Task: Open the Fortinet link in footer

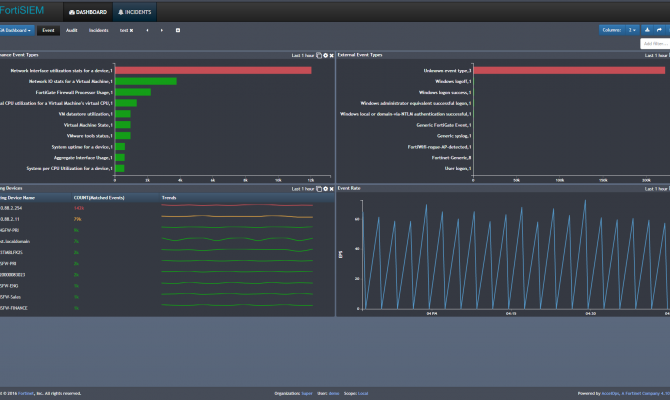Action: [x=26, y=393]
